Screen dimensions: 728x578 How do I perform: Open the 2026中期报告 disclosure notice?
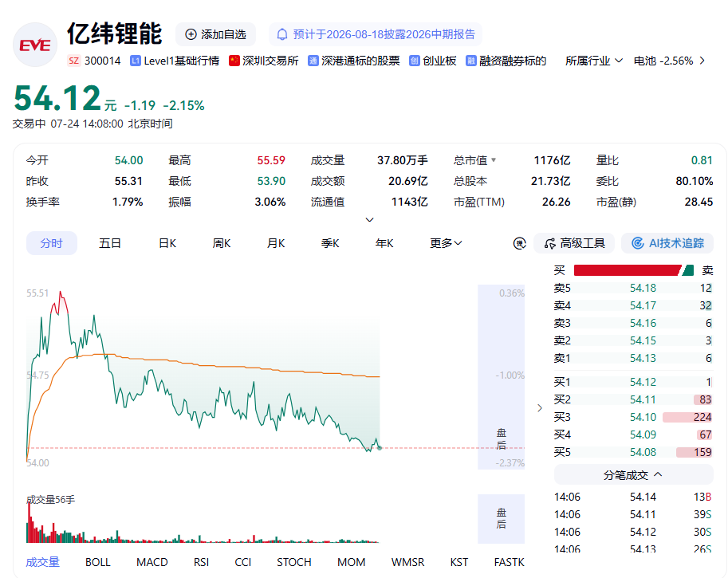tap(375, 34)
